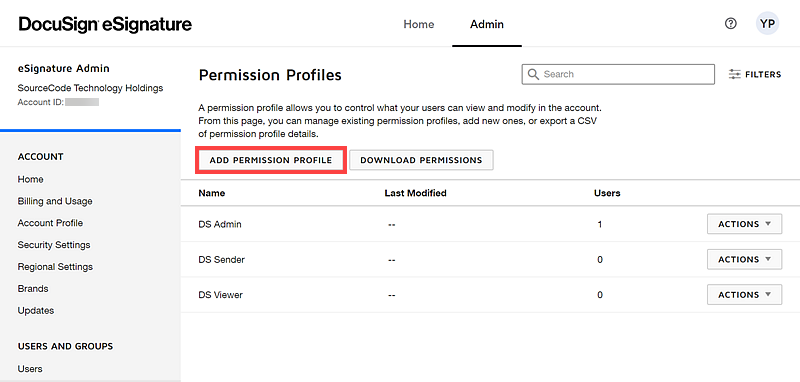Go to Security Settings in sidebar
This screenshot has width=800, height=382.
tap(54, 245)
